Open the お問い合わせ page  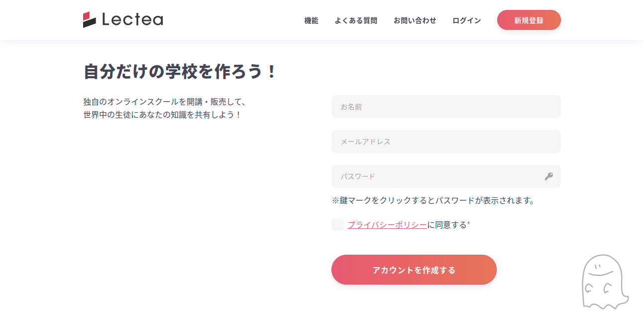point(415,20)
